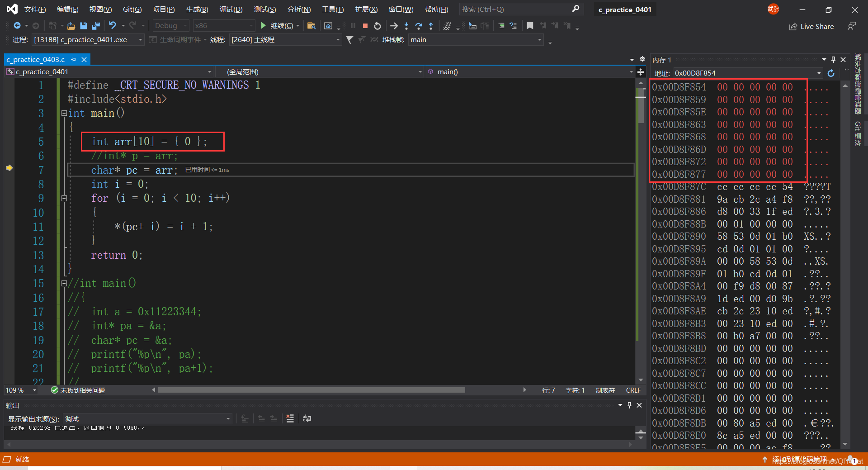The height and width of the screenshot is (470, 868).
Task: Close the c_practice_0403.c tab
Action: tap(84, 60)
